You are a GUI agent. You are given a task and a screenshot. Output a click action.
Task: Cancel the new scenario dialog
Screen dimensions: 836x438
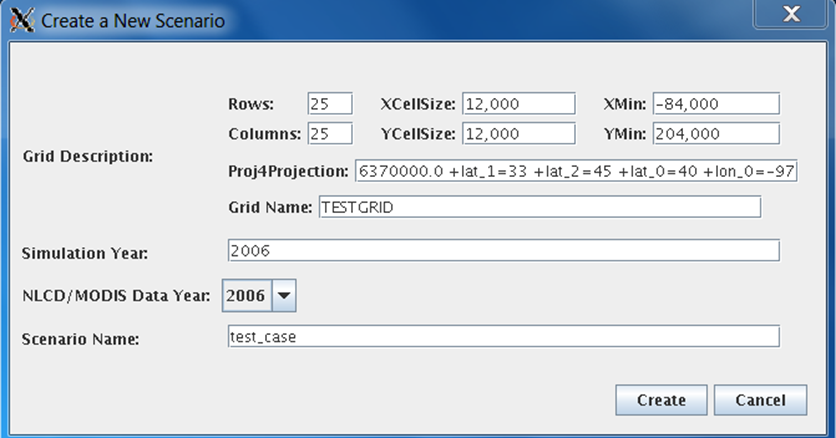tap(760, 400)
